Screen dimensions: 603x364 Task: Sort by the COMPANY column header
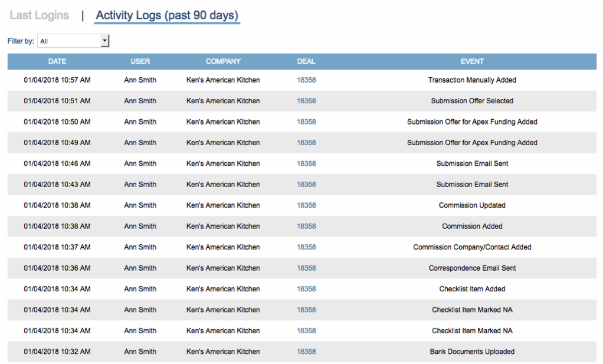223,61
